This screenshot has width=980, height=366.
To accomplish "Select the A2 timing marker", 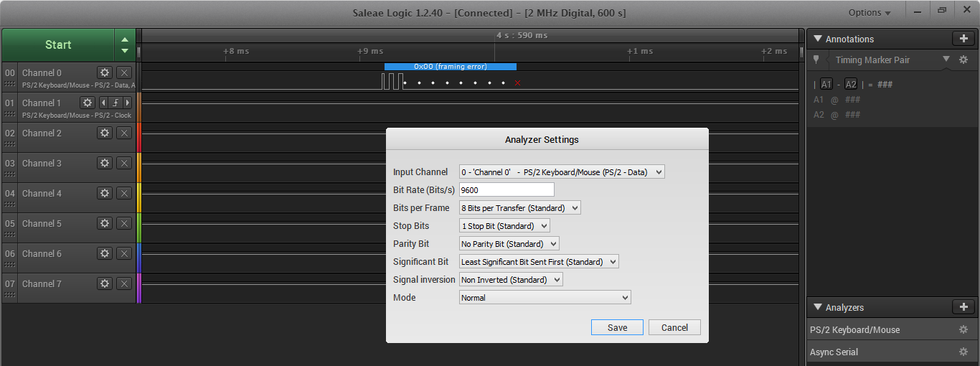I will [x=851, y=85].
